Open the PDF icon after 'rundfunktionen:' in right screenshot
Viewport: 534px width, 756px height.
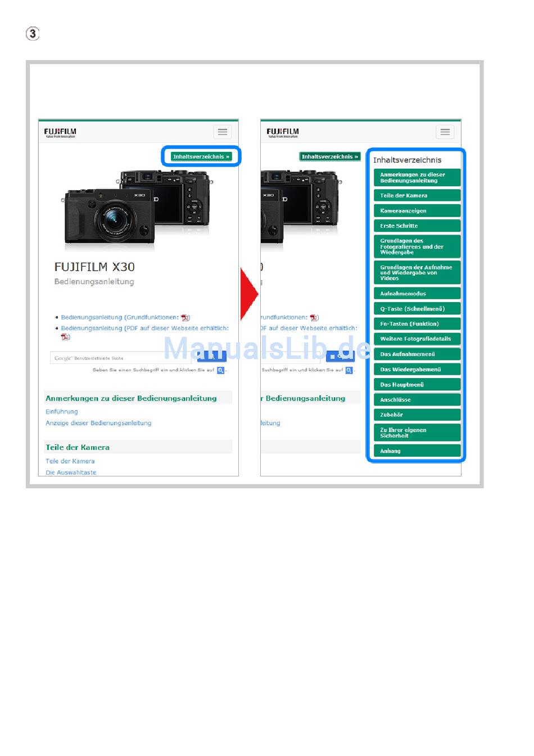[x=314, y=318]
